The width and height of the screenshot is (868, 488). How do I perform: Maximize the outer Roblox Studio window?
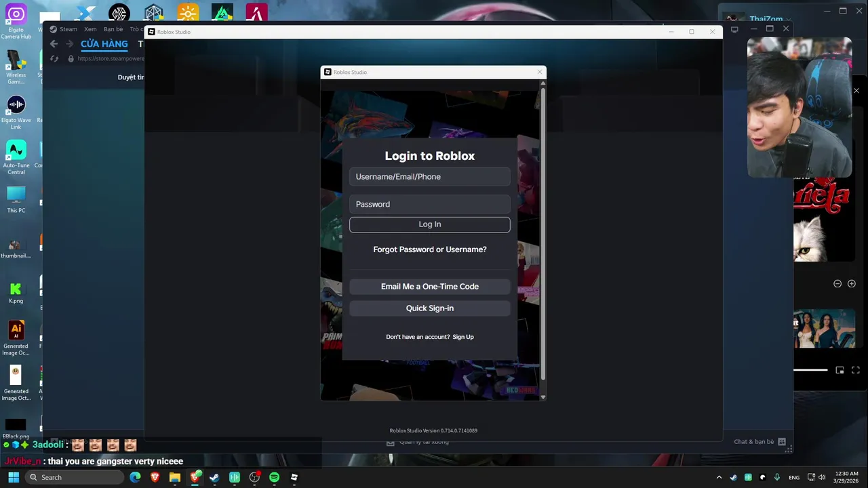[x=691, y=32]
